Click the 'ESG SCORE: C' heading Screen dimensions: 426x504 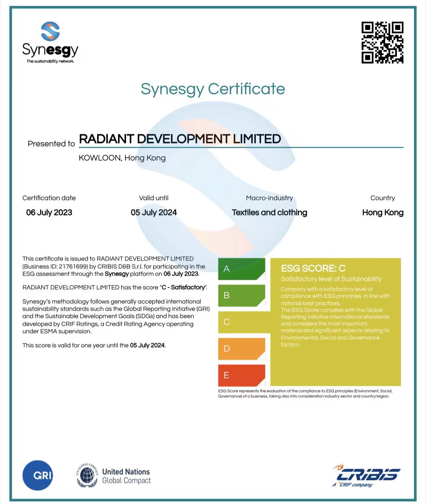[x=313, y=268]
